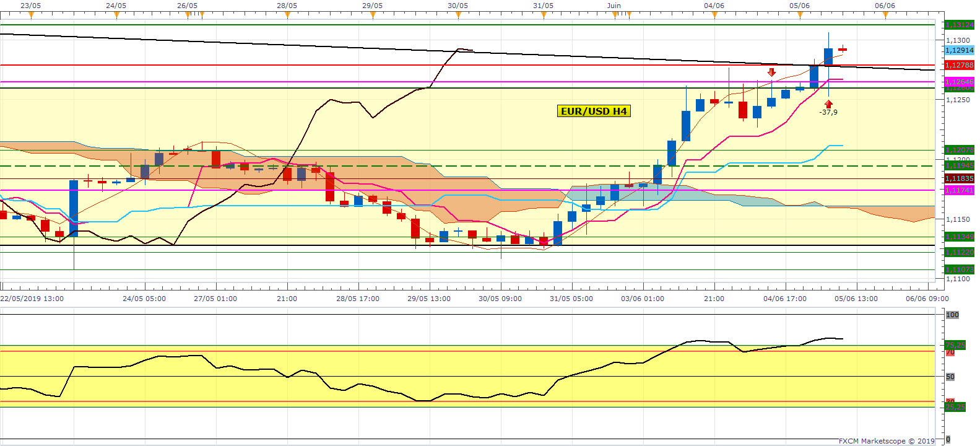This screenshot has height=446, width=980.
Task: Select the green 75,25 oscillator level label
Action: point(955,345)
